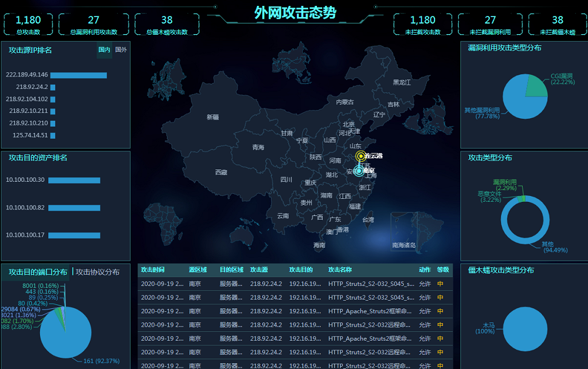Click the 未拦截僵木蠕 38 stat box
The width and height of the screenshot is (588, 369).
coord(557,24)
